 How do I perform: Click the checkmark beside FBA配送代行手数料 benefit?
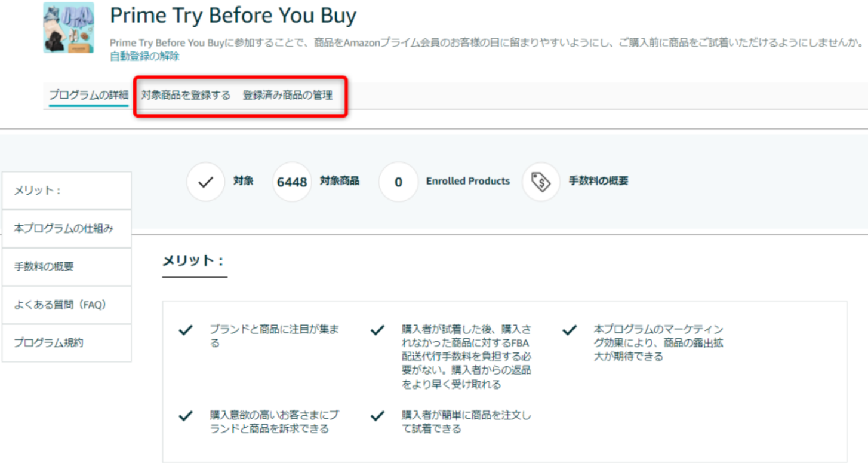[377, 330]
